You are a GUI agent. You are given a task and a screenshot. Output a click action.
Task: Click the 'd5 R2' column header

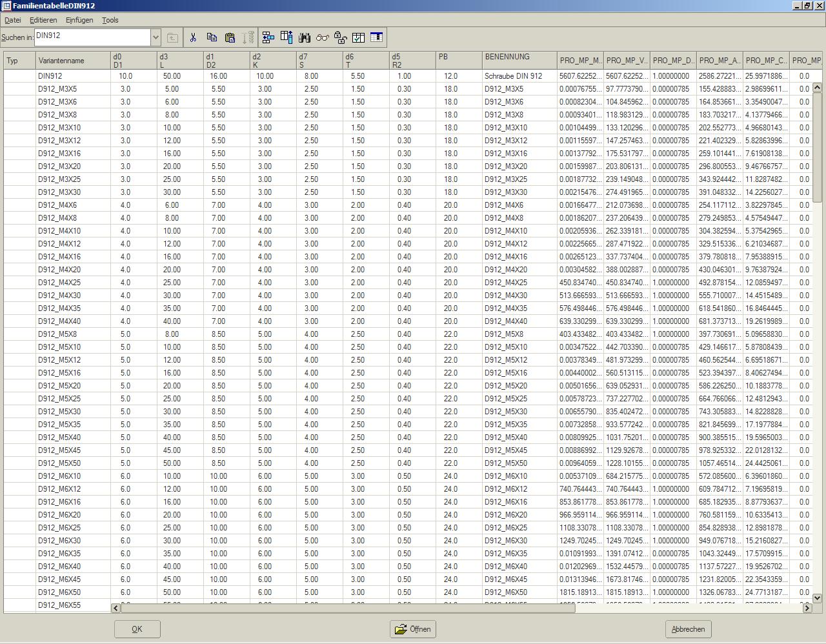tap(413, 61)
